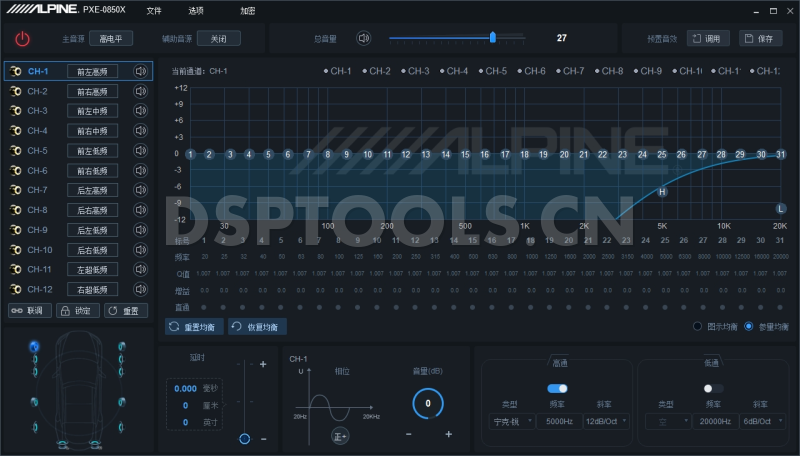The image size is (800, 456).
Task: Mute channel CH-2 speaker icon
Action: click(140, 91)
